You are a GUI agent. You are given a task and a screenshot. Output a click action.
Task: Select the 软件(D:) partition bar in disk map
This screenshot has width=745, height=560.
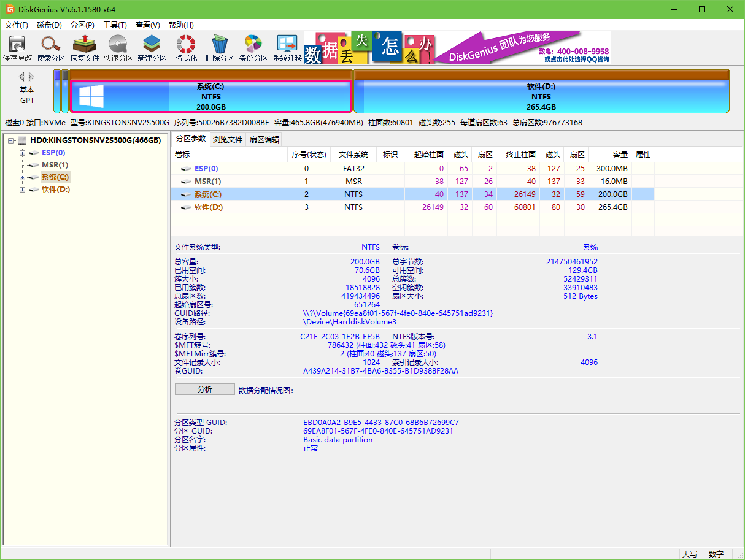point(541,96)
